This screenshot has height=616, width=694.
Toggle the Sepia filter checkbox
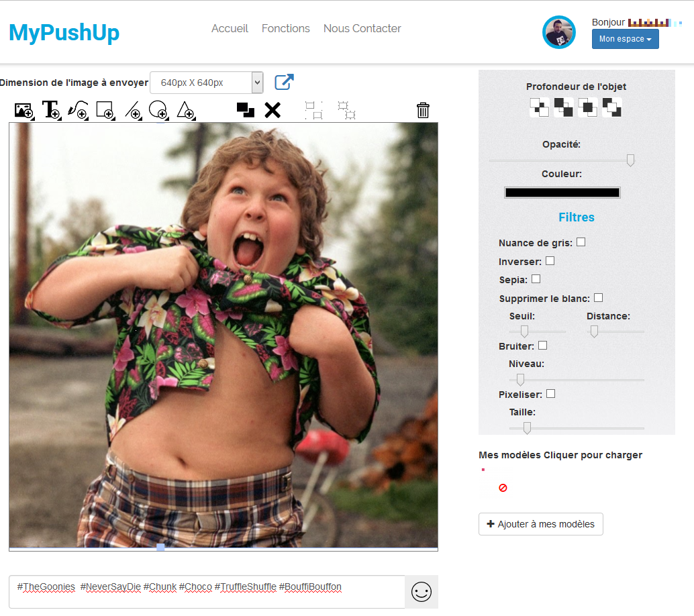pos(536,278)
